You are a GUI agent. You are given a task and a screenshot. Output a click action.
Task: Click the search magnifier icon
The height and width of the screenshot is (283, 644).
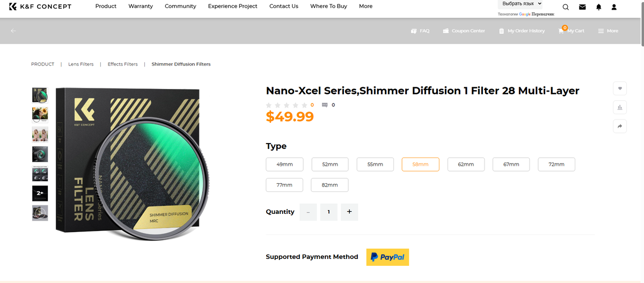tap(566, 7)
